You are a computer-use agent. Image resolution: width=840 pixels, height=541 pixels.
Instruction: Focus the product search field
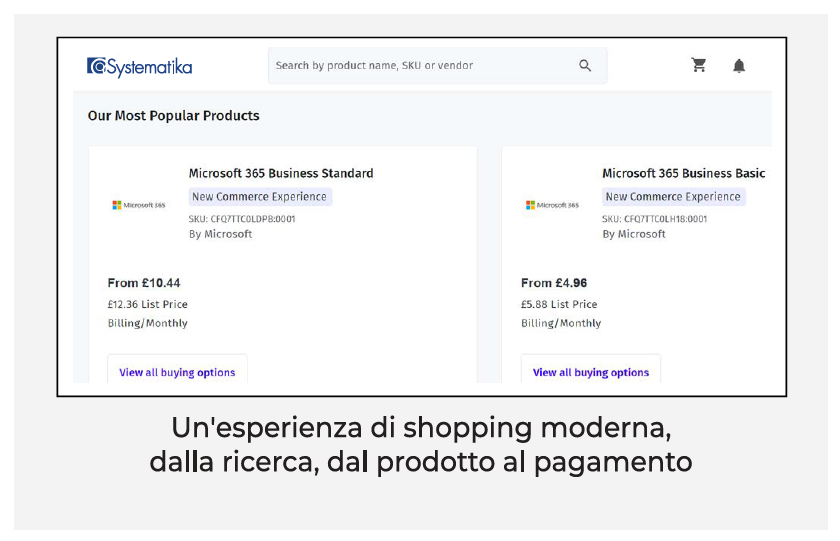coord(420,66)
